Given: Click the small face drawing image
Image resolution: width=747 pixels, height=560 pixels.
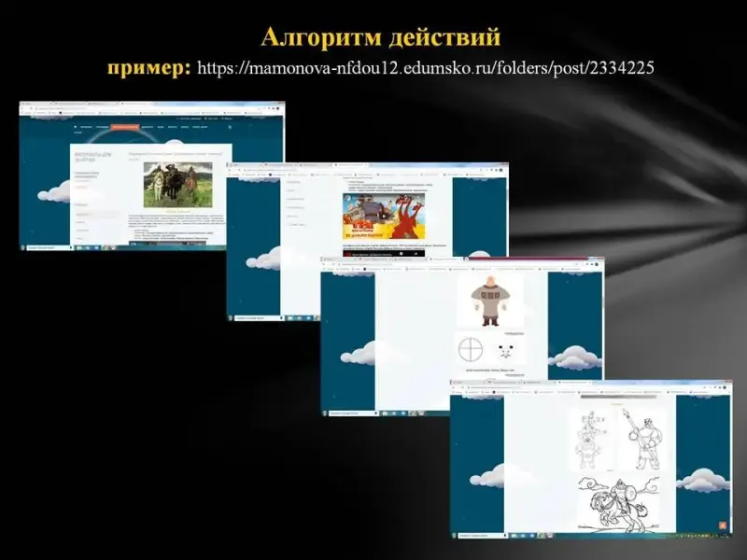Looking at the screenshot, I should tap(507, 352).
